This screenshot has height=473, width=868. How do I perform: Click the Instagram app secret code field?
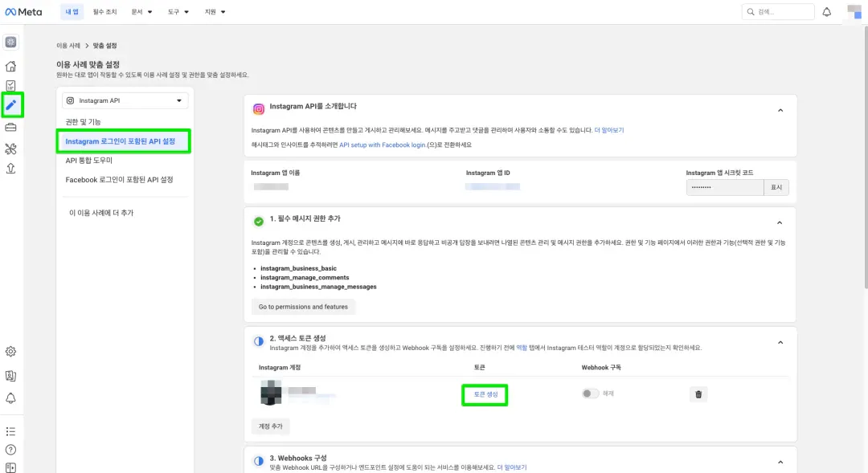725,188
